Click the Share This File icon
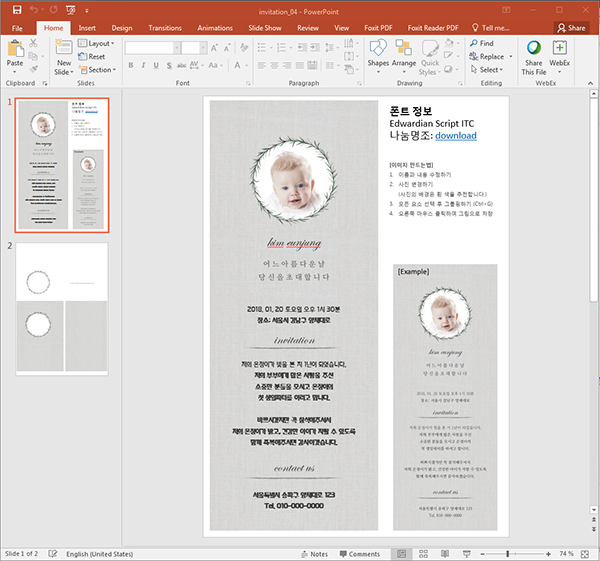 tap(533, 48)
